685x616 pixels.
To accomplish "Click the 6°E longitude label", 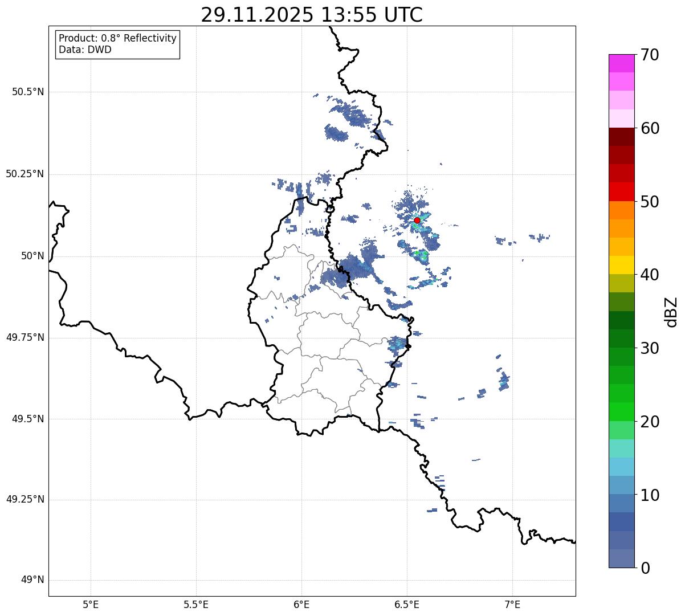I will click(x=301, y=604).
